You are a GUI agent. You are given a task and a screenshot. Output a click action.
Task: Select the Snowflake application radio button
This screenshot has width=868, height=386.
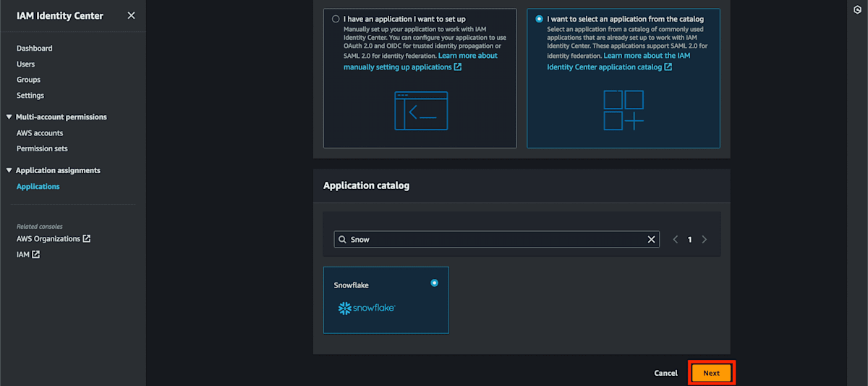pos(434,282)
